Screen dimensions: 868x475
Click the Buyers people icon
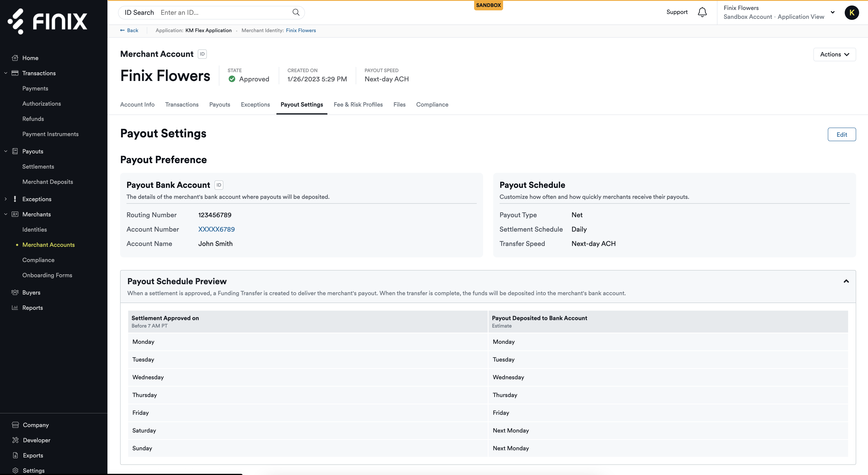point(15,292)
